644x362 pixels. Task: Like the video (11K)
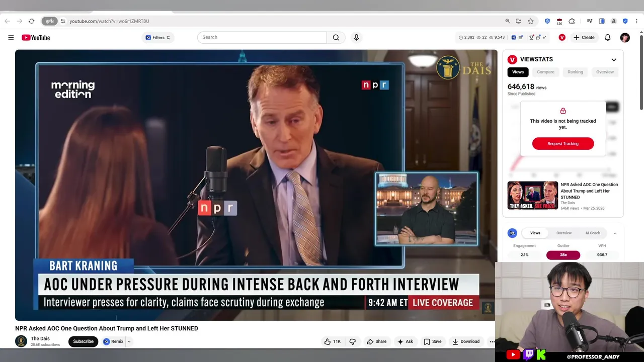[333, 341]
